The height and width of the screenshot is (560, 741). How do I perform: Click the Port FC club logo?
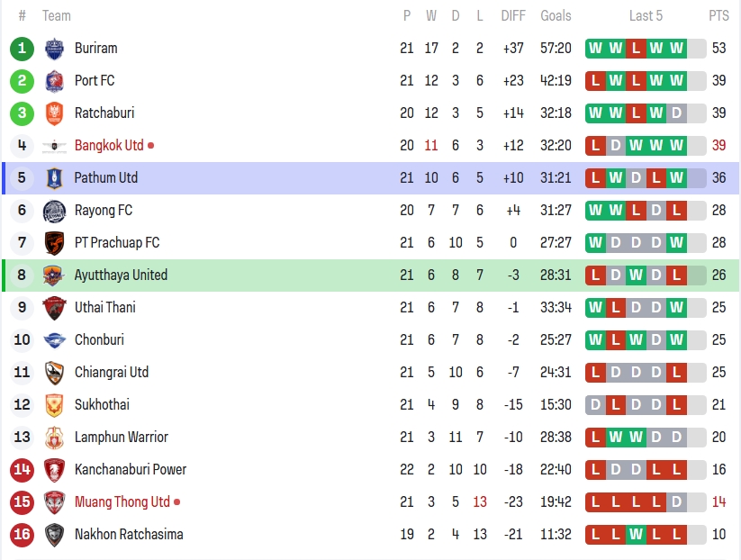pyautogui.click(x=55, y=81)
